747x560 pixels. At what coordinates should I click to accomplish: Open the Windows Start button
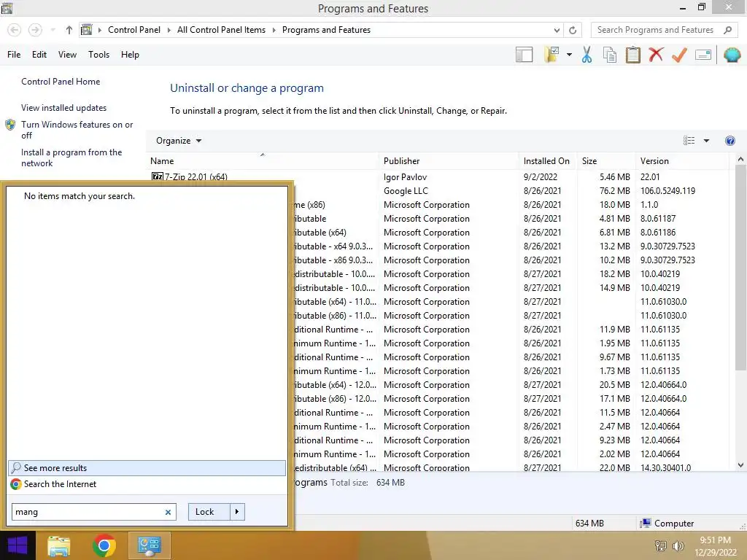18,545
